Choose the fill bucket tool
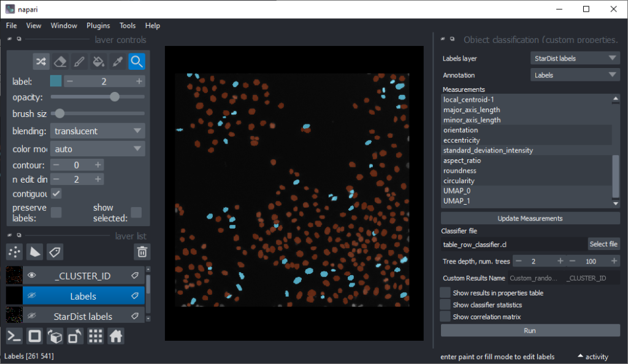 click(98, 61)
